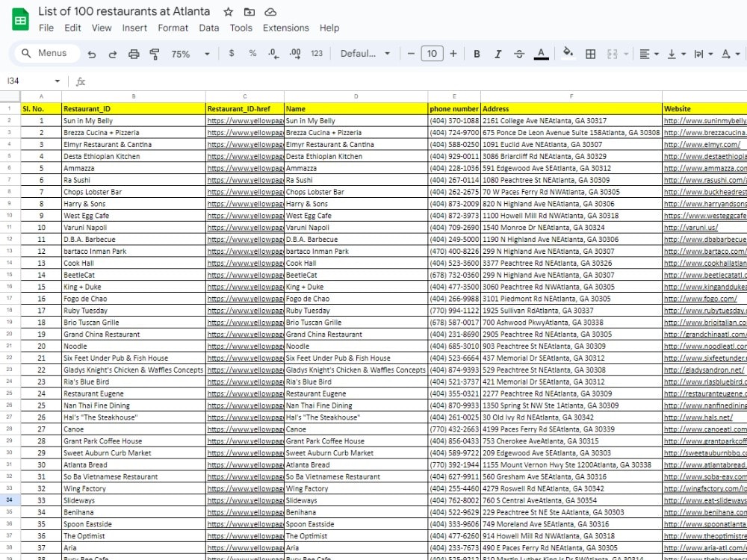Select the 'Sl. No.' header cell
The width and height of the screenshot is (747, 560).
click(41, 108)
